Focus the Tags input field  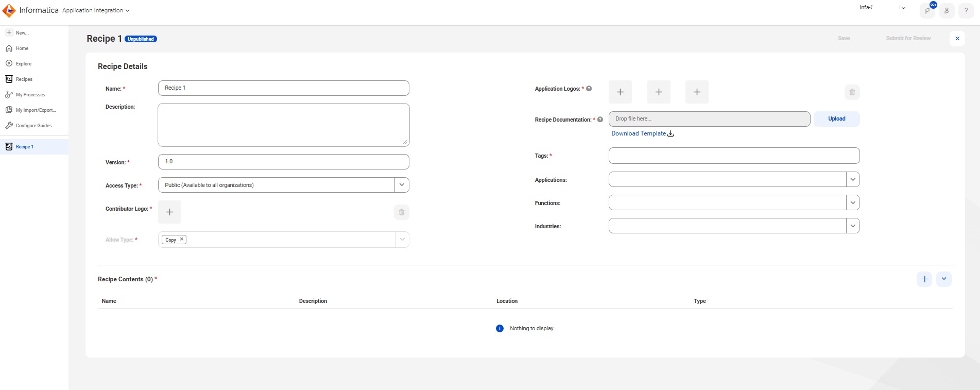pos(734,156)
